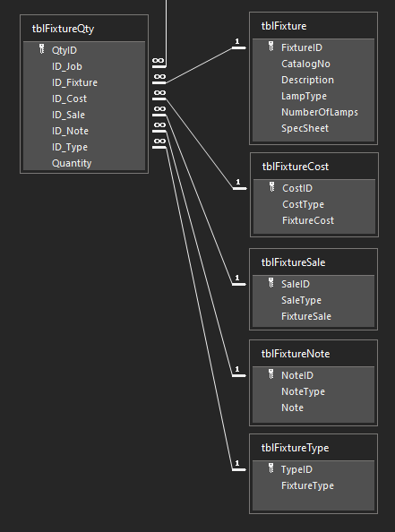The width and height of the screenshot is (395, 532).
Task: Click the SaleType field in tblFixtureSale
Action: tap(313, 300)
